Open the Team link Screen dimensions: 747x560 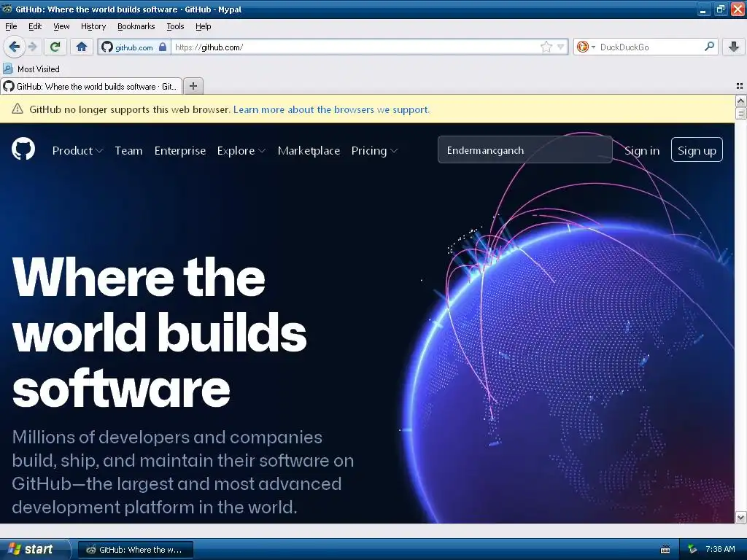point(128,150)
